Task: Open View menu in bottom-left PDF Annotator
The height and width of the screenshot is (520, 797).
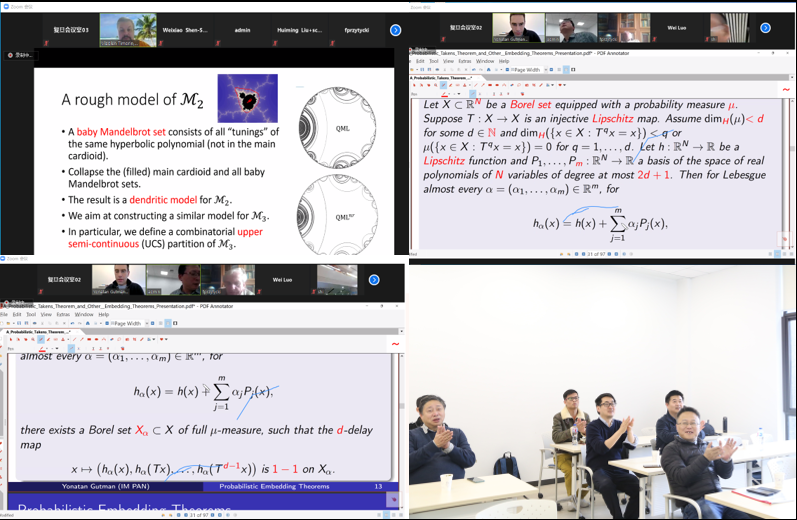Action: 46,315
